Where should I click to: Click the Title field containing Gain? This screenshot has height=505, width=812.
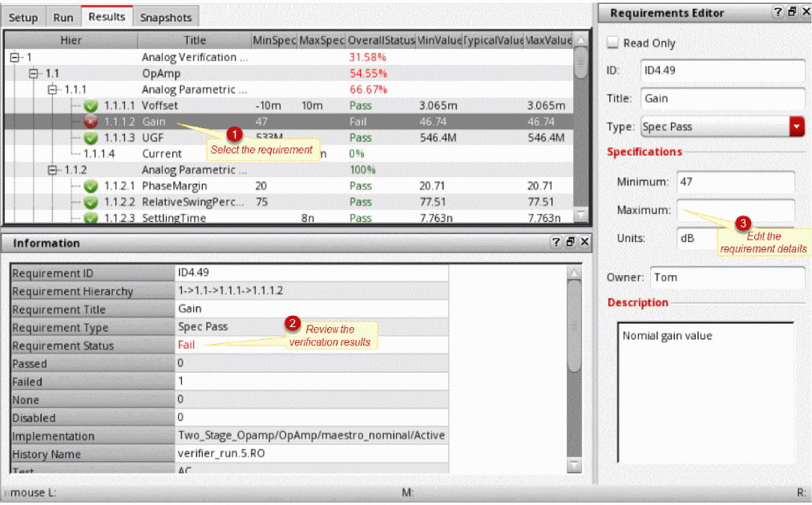tap(722, 99)
